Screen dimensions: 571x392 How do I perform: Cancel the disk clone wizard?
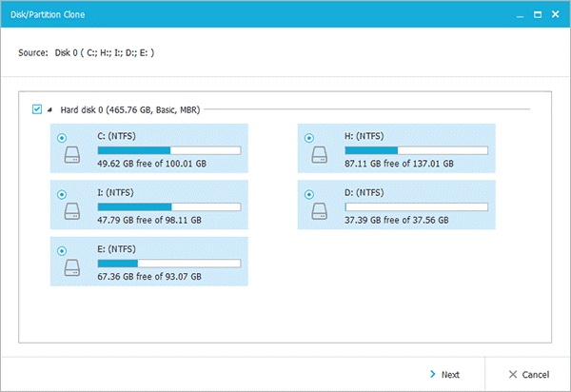coord(527,374)
